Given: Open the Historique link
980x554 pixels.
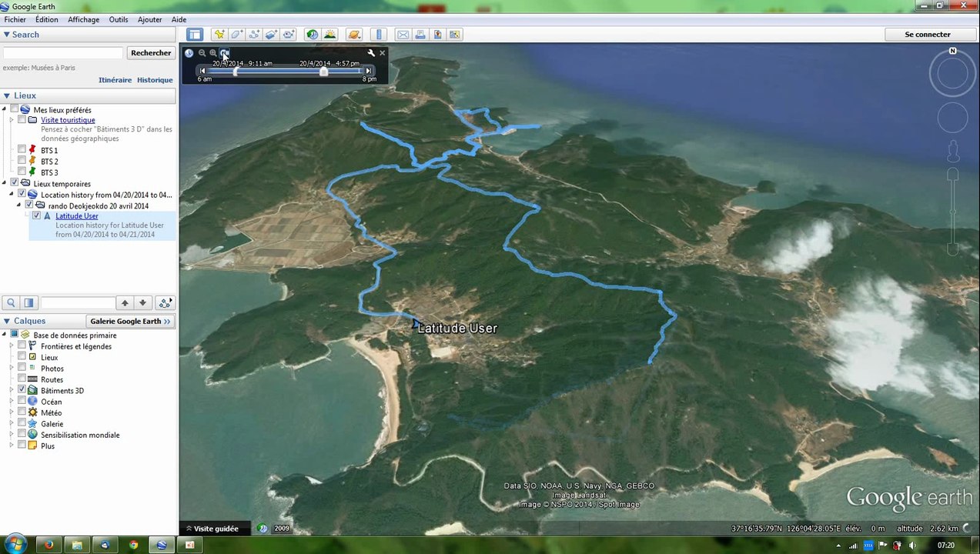Looking at the screenshot, I should [x=155, y=80].
